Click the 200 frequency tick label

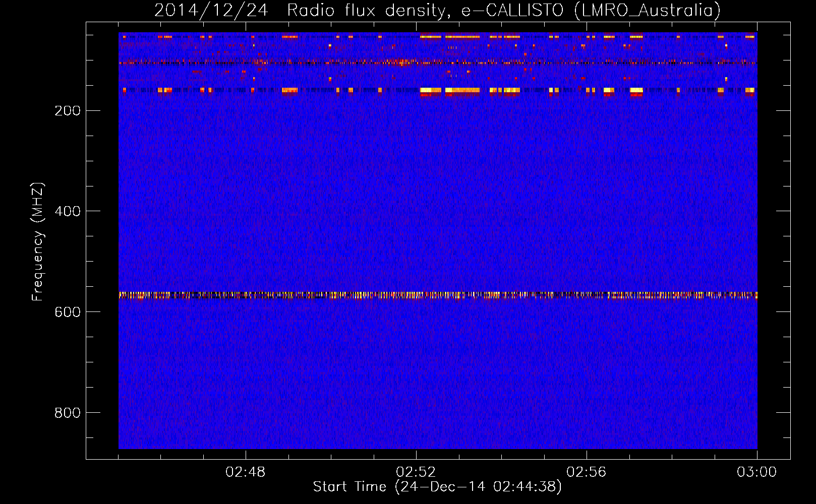point(68,111)
